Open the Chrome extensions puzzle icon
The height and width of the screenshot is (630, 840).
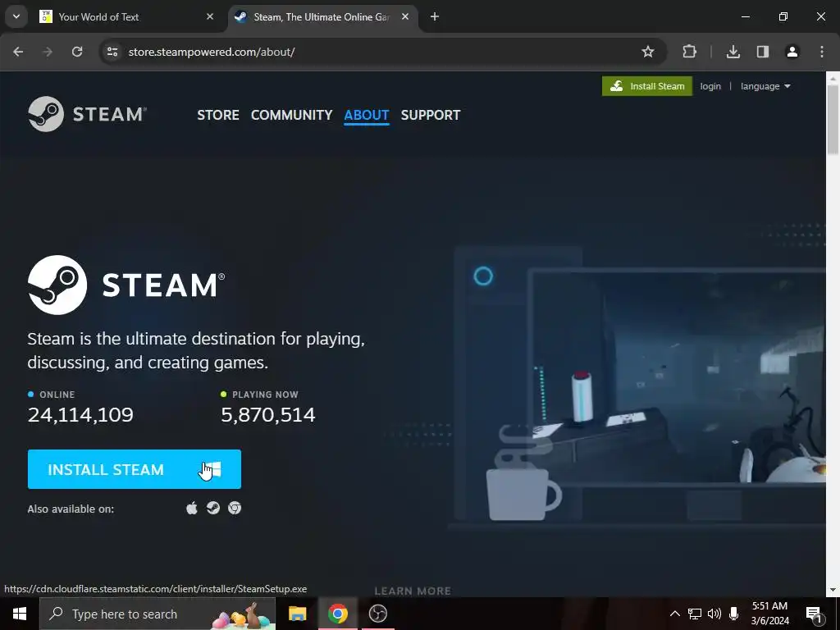[689, 52]
